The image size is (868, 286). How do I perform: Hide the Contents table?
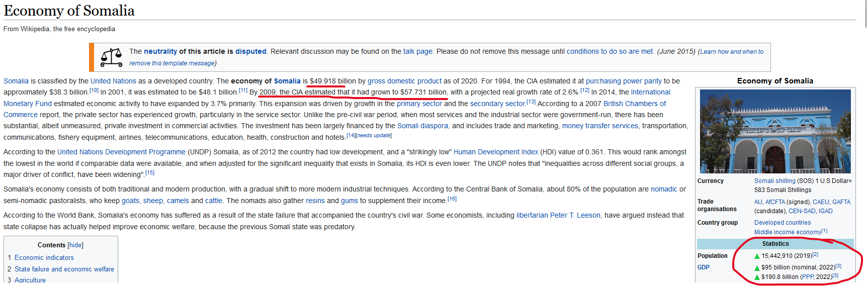tap(75, 245)
